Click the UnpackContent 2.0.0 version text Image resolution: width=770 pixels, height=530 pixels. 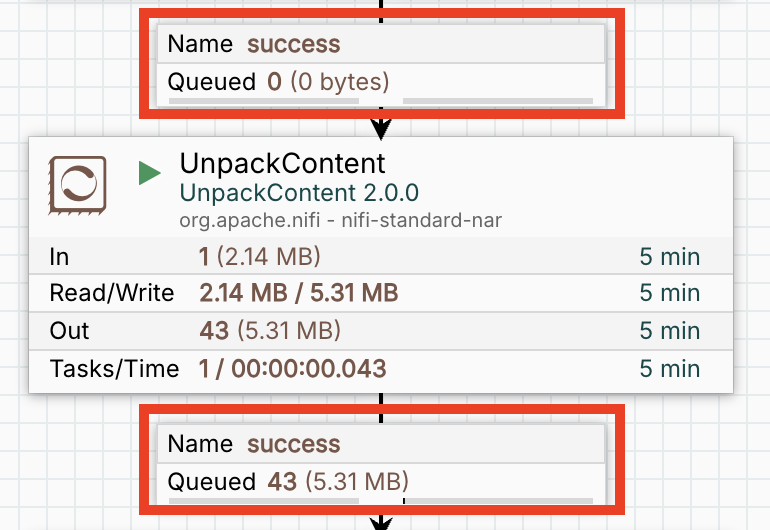299,192
